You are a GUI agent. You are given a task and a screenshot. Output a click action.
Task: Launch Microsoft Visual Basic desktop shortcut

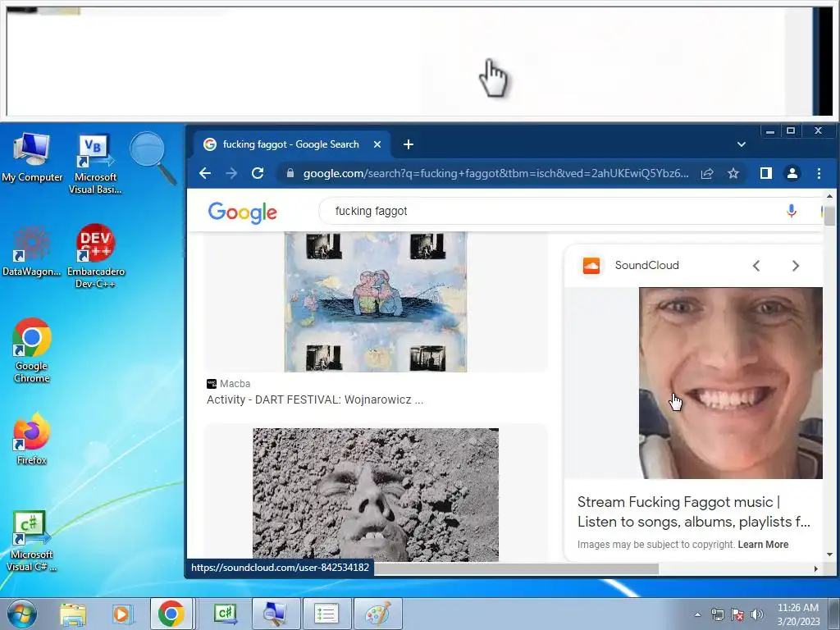coord(95,163)
